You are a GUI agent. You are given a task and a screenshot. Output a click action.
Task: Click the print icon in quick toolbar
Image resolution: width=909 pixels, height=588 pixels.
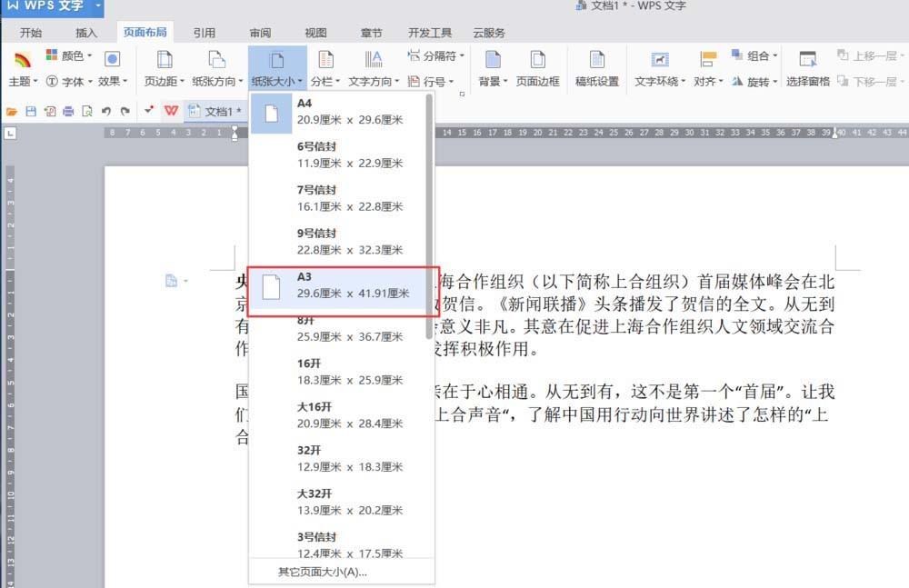(x=68, y=112)
